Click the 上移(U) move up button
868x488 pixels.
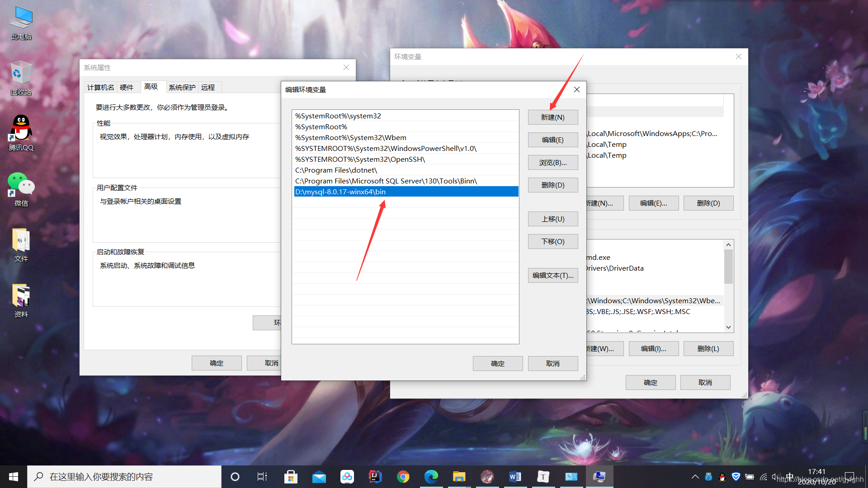[x=553, y=219]
